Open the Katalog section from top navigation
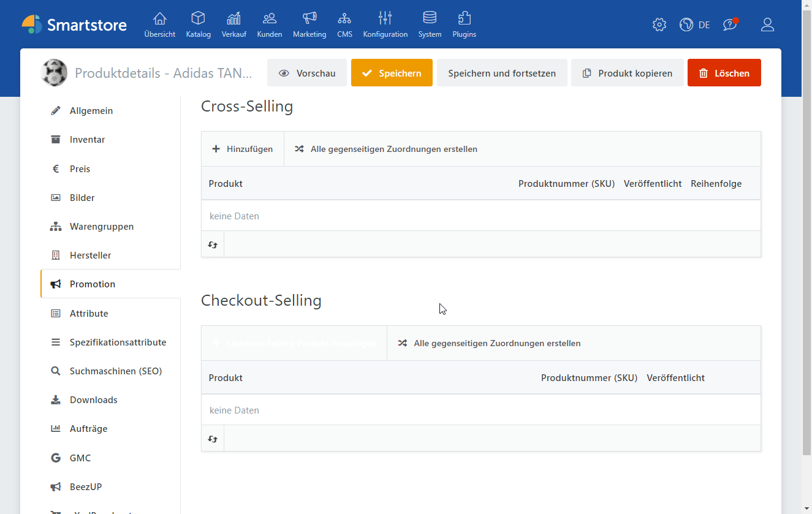The width and height of the screenshot is (812, 514). point(198,25)
